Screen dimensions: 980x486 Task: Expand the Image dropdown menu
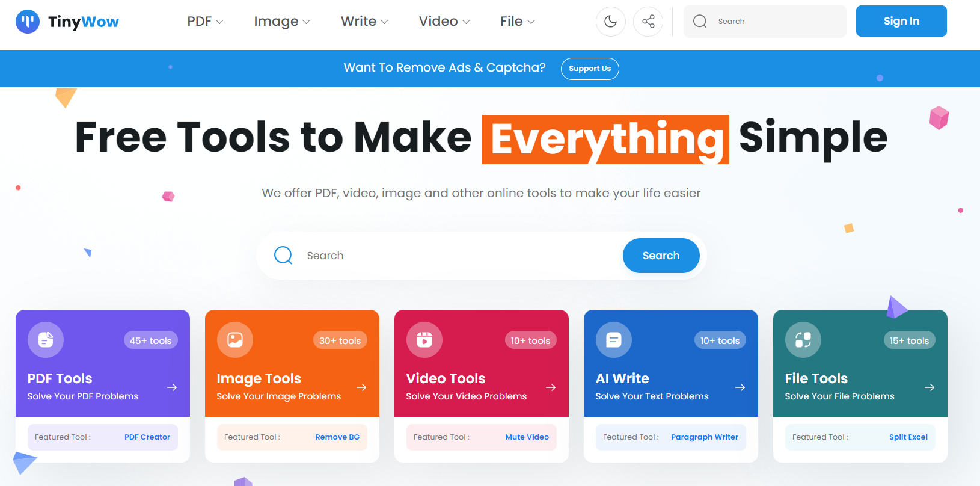pyautogui.click(x=282, y=22)
